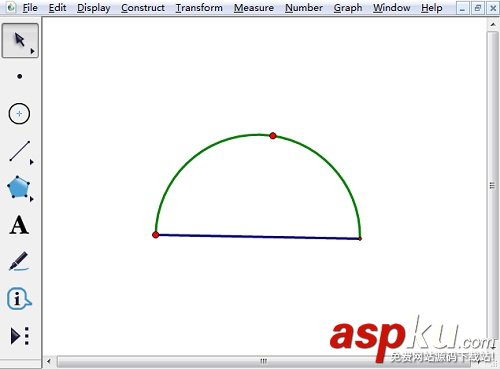The width and height of the screenshot is (500, 369).
Task: Expand the Polygon tool flyout triangle
Action: tap(32, 199)
